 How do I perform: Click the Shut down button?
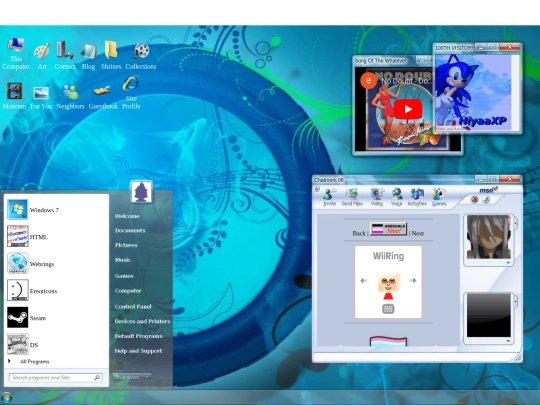[127, 377]
